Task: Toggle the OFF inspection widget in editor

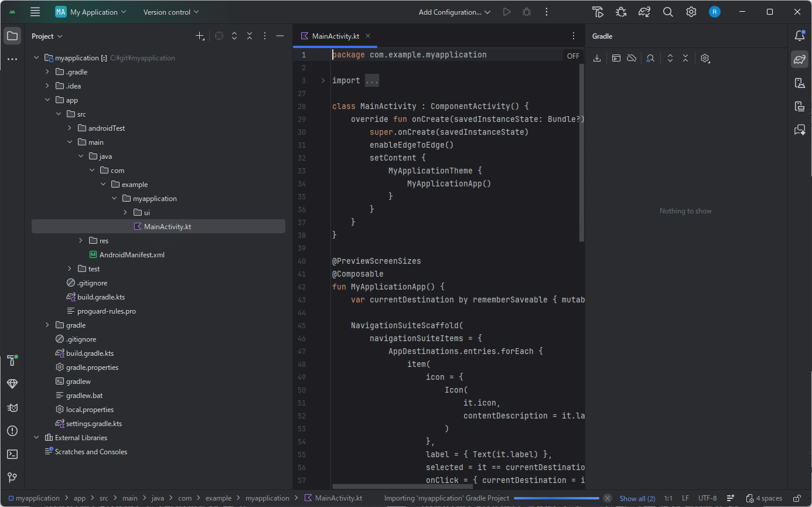Action: (x=572, y=56)
